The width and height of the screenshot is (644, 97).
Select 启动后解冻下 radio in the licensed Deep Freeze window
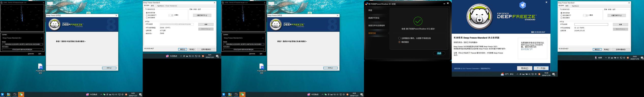[x=147, y=15]
